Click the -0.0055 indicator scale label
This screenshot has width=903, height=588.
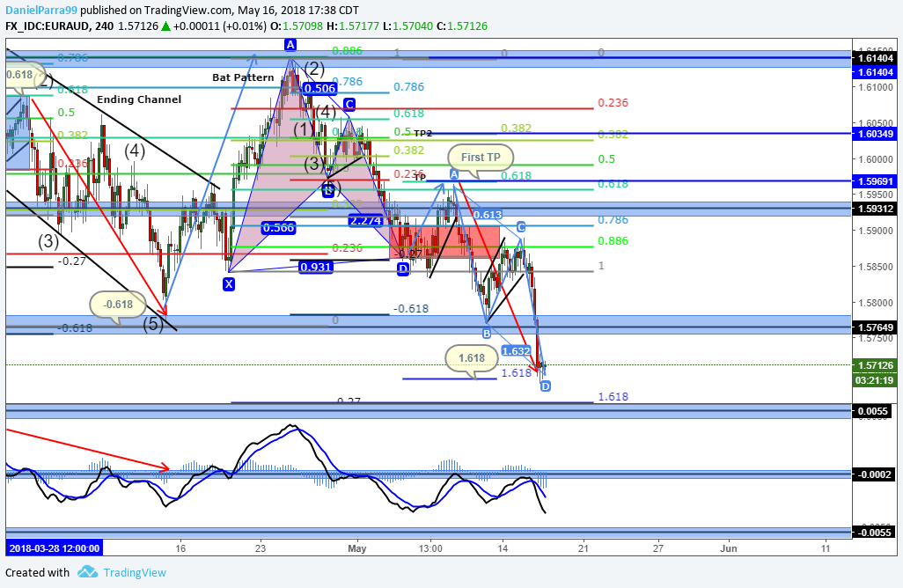875,533
